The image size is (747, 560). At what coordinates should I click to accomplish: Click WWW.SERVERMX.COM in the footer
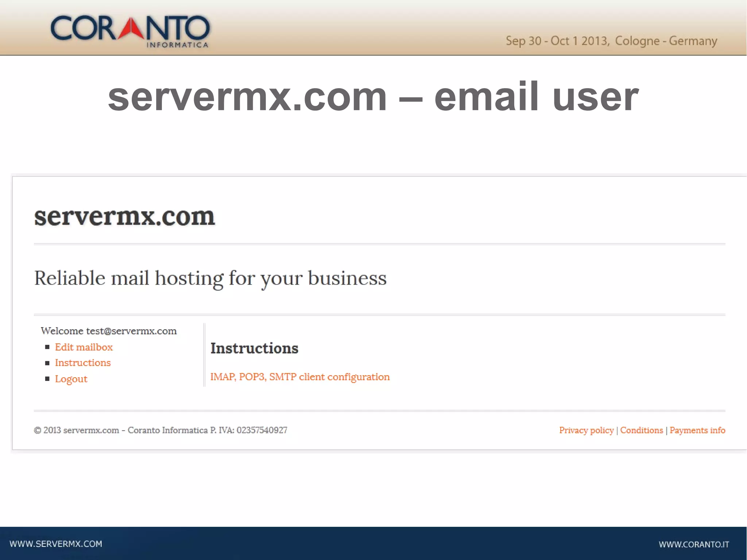tap(56, 544)
